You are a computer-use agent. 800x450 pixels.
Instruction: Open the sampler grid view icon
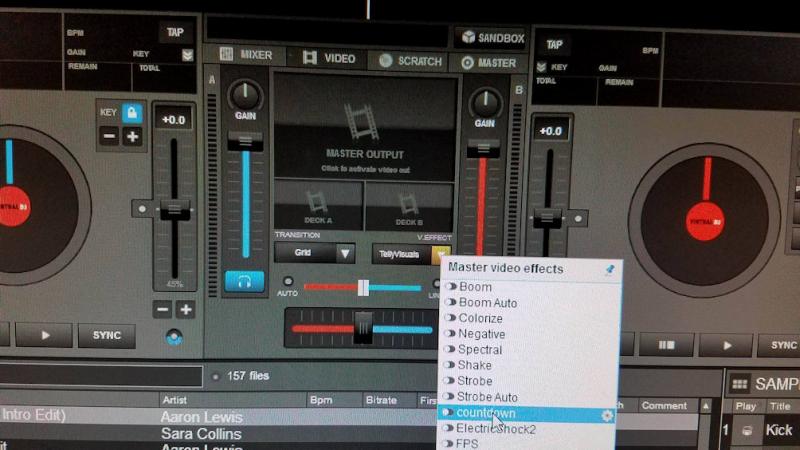tap(739, 384)
